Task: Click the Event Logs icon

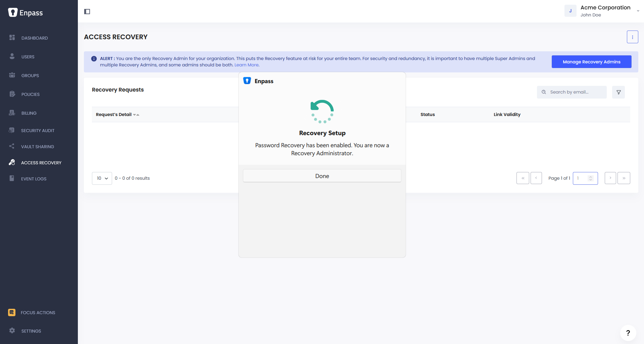Action: (x=12, y=178)
